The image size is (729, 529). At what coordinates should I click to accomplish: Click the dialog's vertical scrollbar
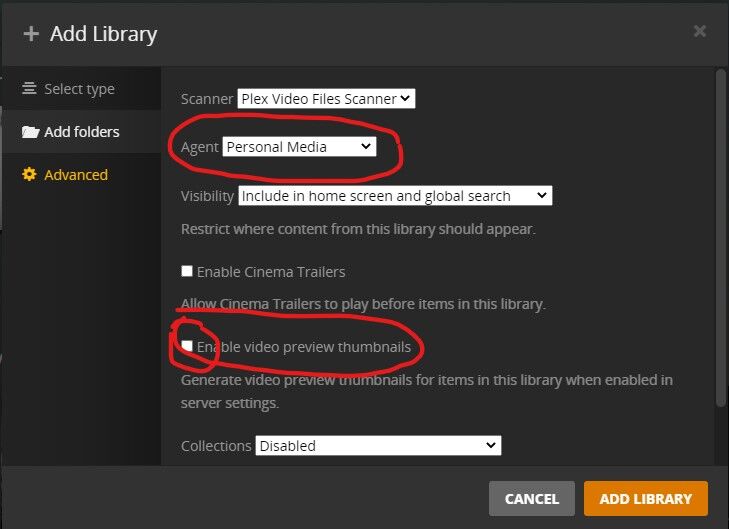click(721, 237)
